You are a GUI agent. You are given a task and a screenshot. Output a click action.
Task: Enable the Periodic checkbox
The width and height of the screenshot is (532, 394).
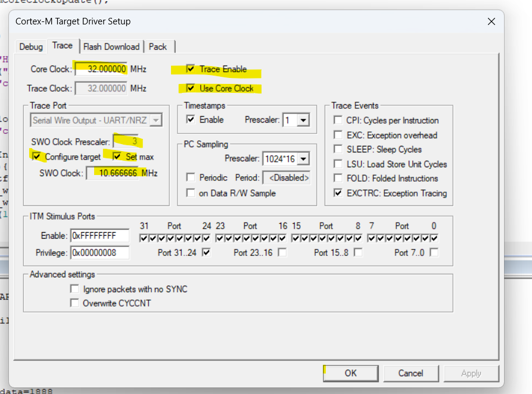[x=191, y=177]
